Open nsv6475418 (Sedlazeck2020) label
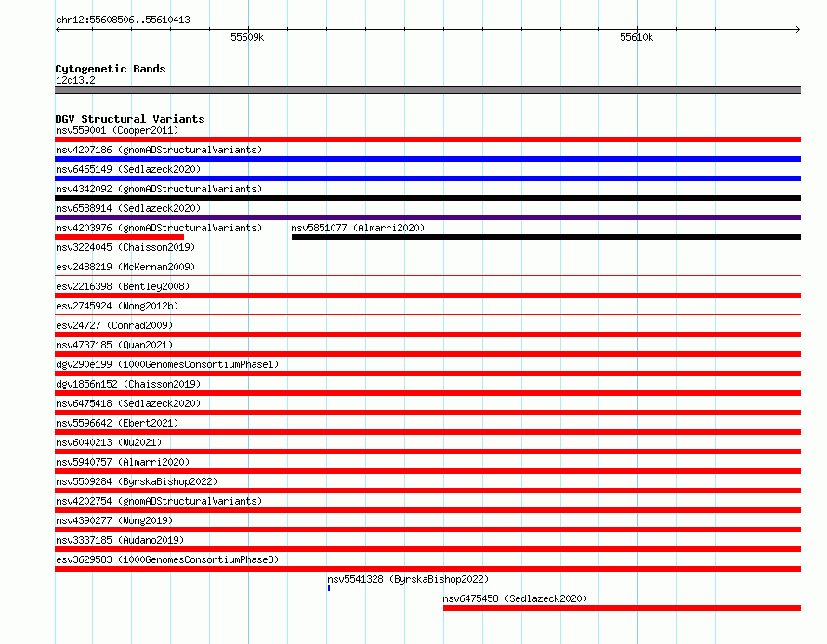Image resolution: width=827 pixels, height=644 pixels. click(128, 403)
